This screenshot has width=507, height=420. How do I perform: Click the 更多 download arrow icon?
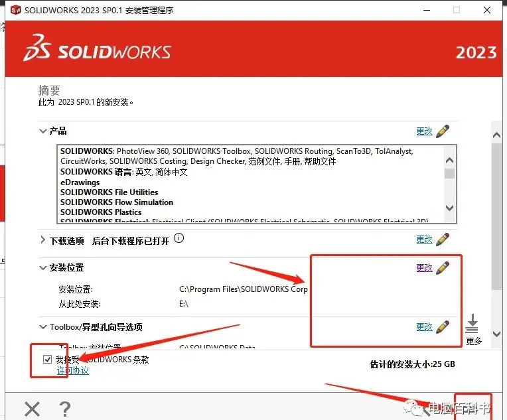[x=472, y=323]
